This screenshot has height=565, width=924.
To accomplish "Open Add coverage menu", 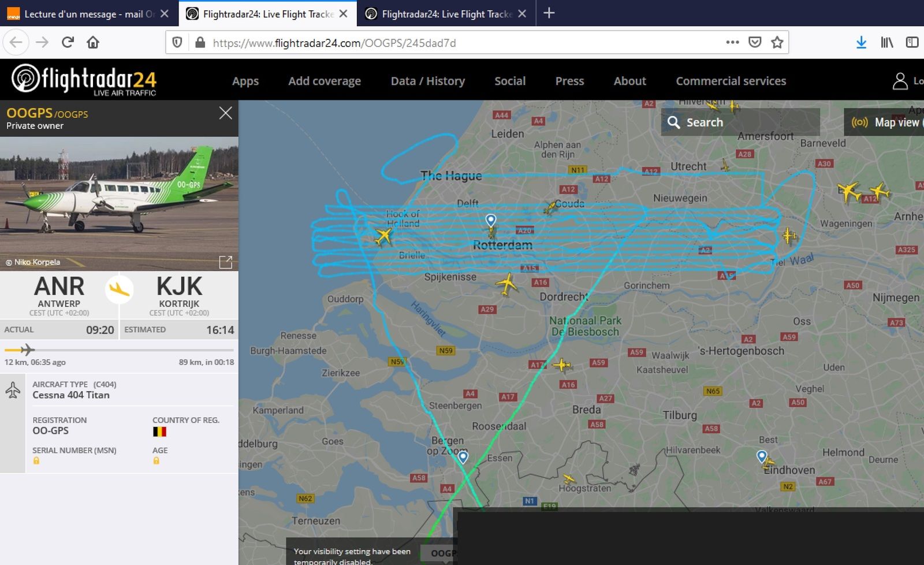I will (x=325, y=81).
